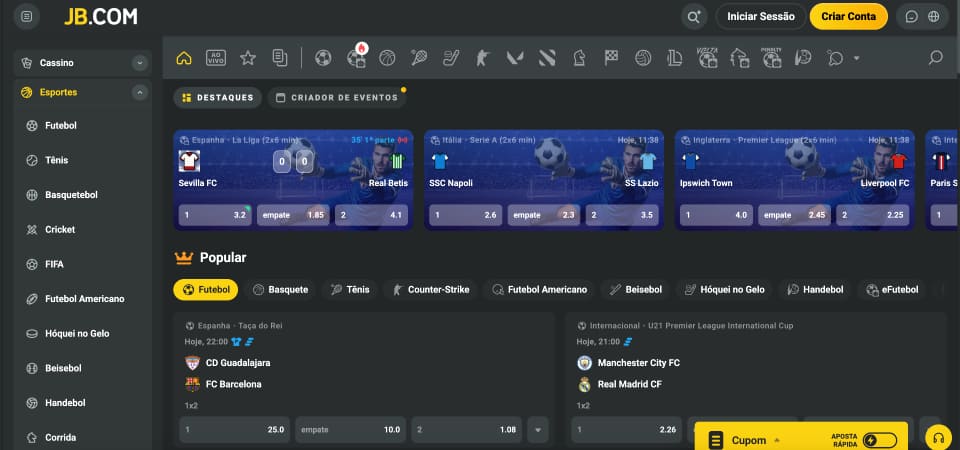Select the hot eFootball icon with flame badge
The image size is (960, 450).
click(x=356, y=57)
